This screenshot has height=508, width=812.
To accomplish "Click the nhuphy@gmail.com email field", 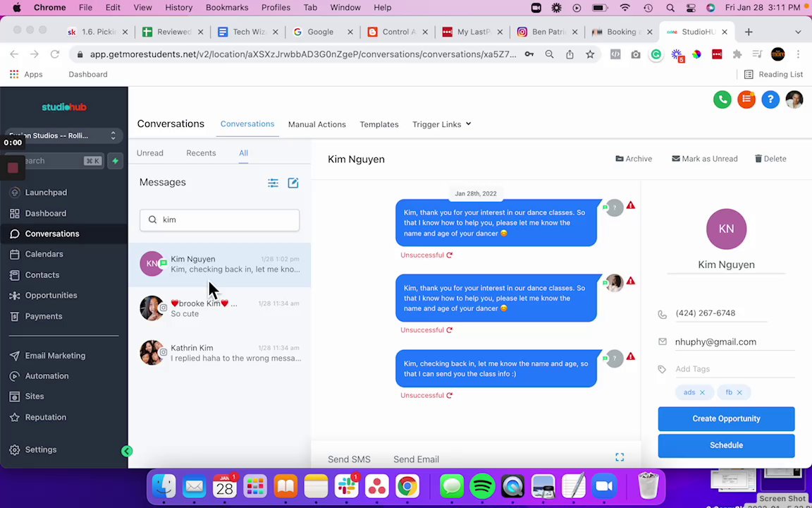I will [734, 342].
